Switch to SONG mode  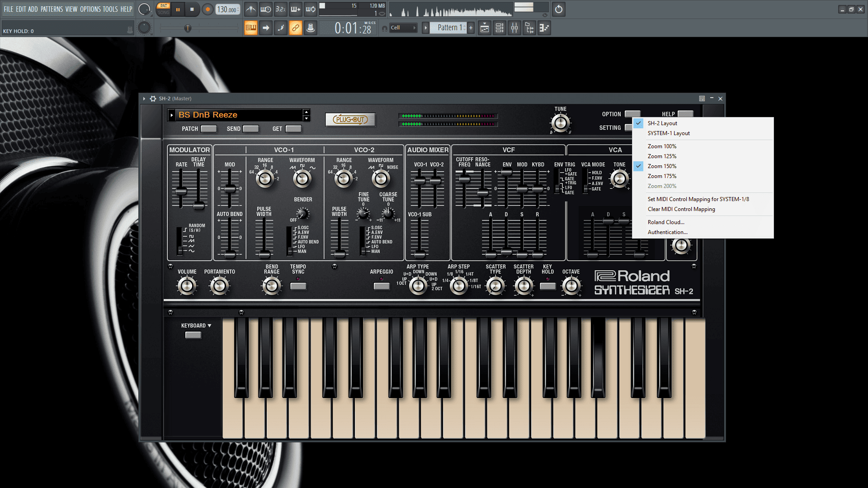(164, 13)
